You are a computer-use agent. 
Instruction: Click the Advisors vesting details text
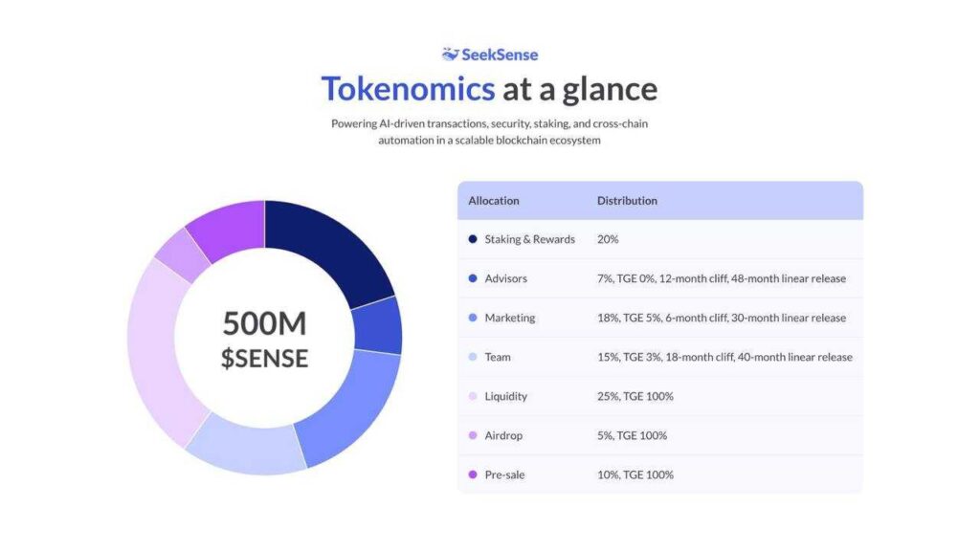coord(722,278)
